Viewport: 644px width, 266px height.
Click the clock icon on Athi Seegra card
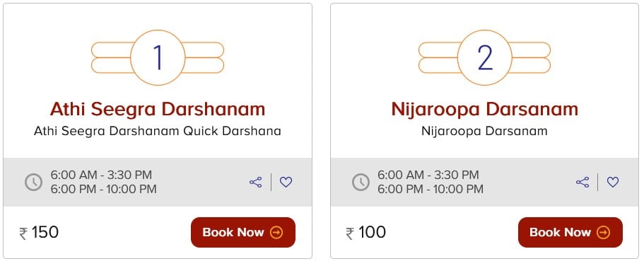(x=33, y=182)
